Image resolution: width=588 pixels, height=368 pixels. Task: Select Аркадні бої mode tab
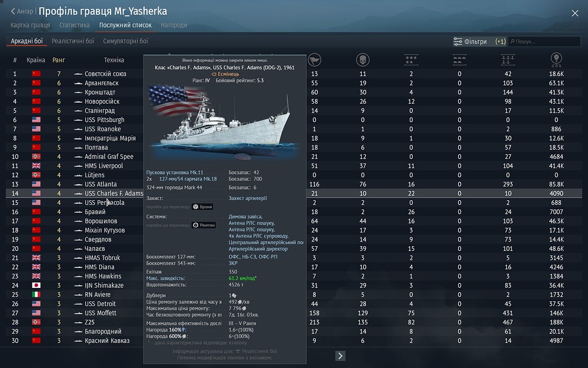click(x=26, y=41)
